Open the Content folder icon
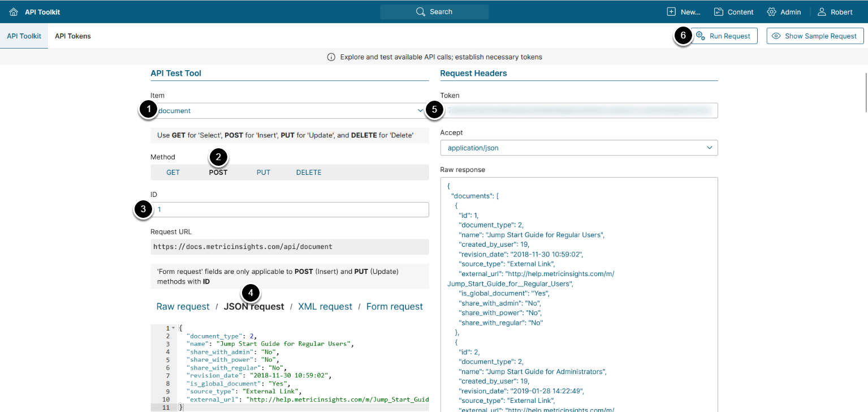This screenshot has height=412, width=868. [x=719, y=12]
